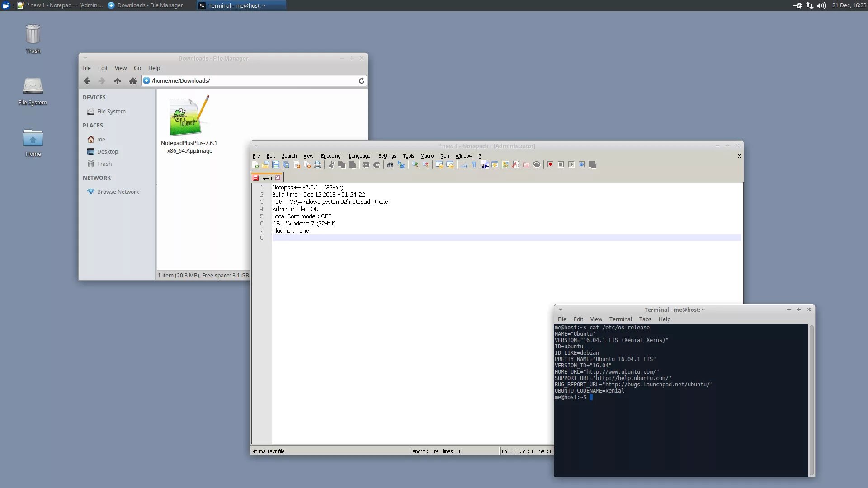The image size is (868, 488).
Task: Click the User Defined Language icon
Action: pyautogui.click(x=495, y=165)
